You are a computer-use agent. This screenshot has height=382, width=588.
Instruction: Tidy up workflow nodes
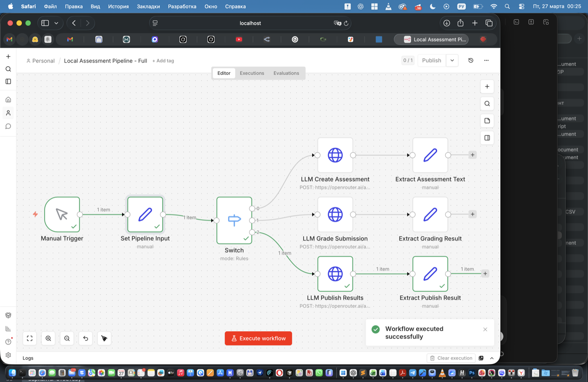coord(104,338)
